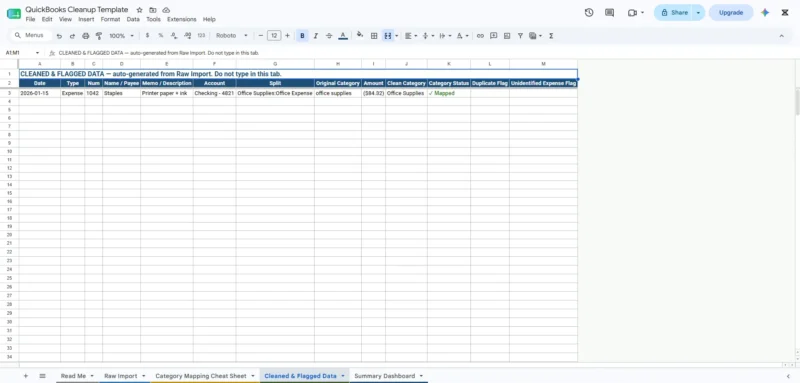Insert a comment from the toolbar
Image resolution: width=800 pixels, height=383 pixels.
[493, 36]
